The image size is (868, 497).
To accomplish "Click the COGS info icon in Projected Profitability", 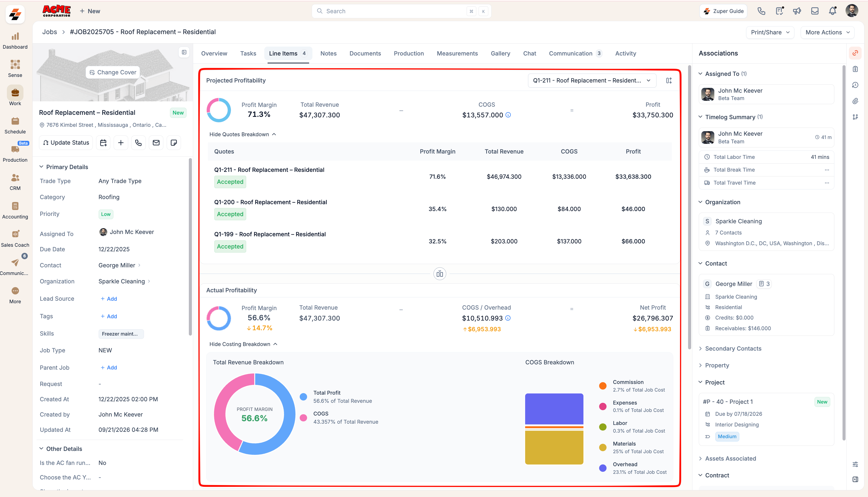I will 508,115.
